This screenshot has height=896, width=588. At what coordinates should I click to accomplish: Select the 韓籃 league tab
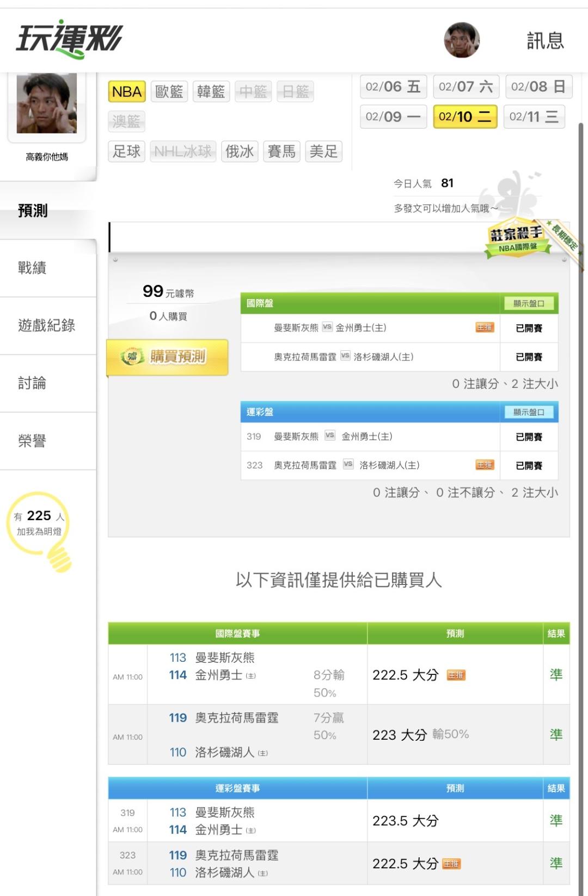pyautogui.click(x=211, y=92)
